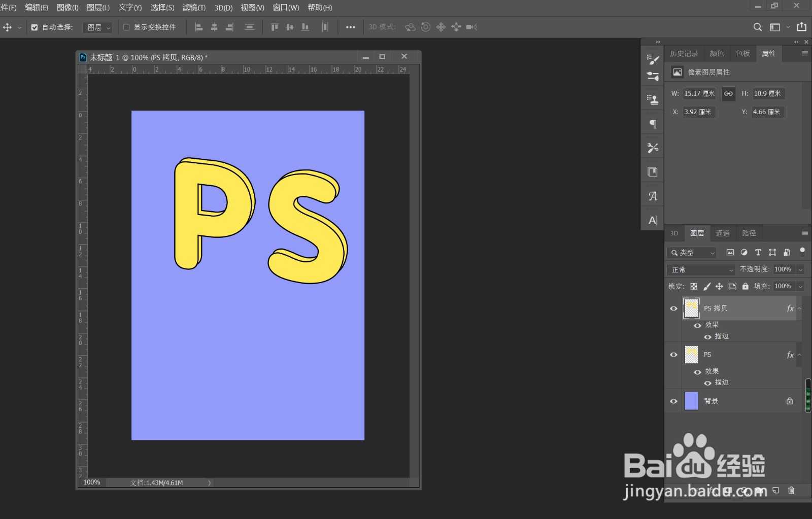This screenshot has height=519, width=812.
Task: Align top edges of layers
Action: [x=275, y=27]
